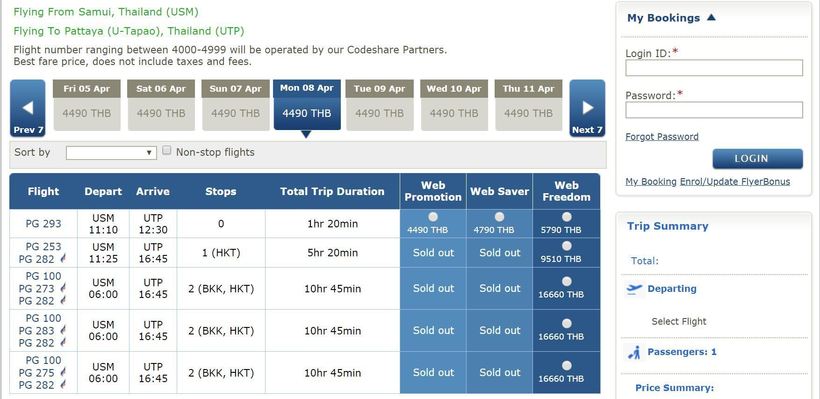Select Web Promotion 4490 THB fare

point(433,217)
